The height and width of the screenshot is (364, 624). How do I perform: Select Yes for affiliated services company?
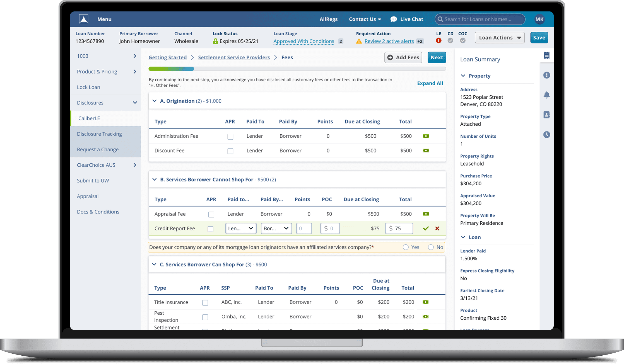click(406, 247)
